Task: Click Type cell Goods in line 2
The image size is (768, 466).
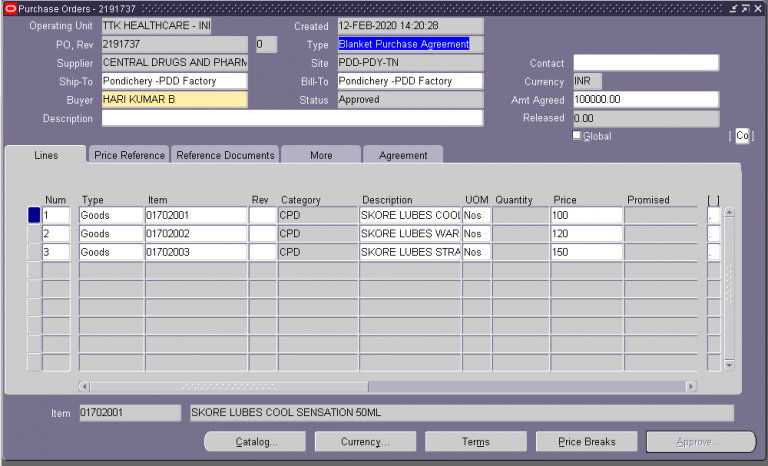Action: (x=111, y=234)
